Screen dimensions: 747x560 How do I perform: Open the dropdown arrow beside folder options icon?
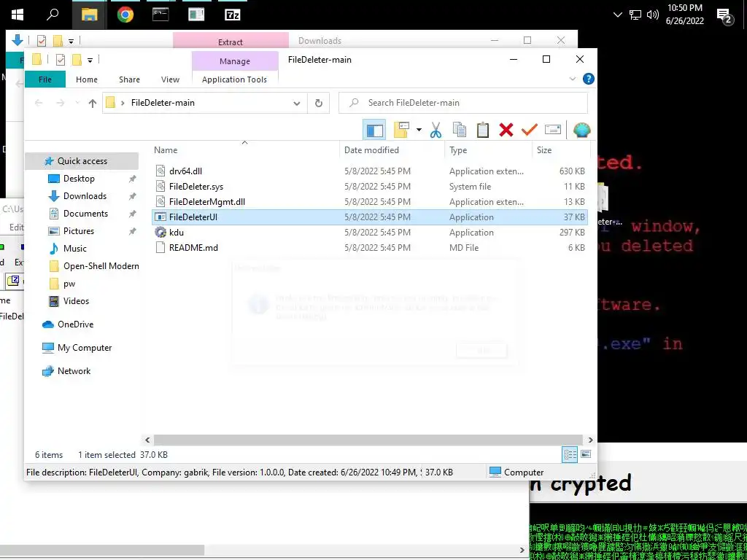pos(419,130)
